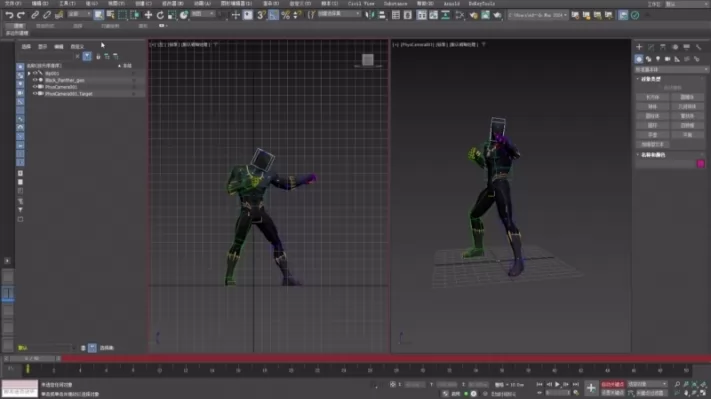Toggle visibility eye for PhysCamera001
The height and width of the screenshot is (399, 711).
[x=35, y=87]
